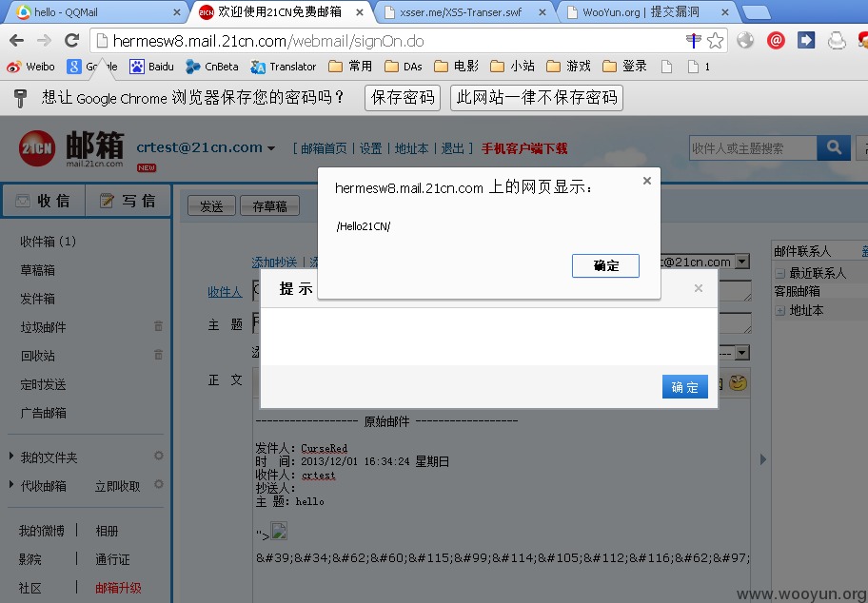Click 退出 logout link

[x=452, y=148]
